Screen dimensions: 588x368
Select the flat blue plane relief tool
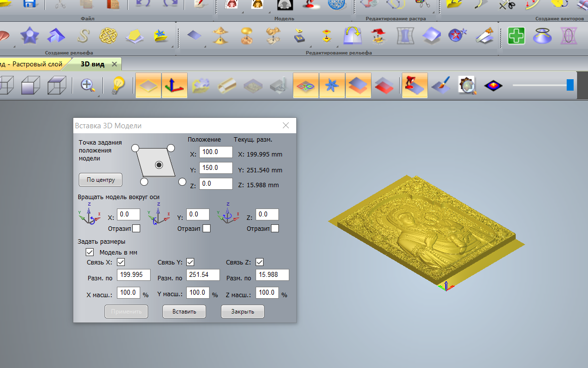[x=194, y=36]
